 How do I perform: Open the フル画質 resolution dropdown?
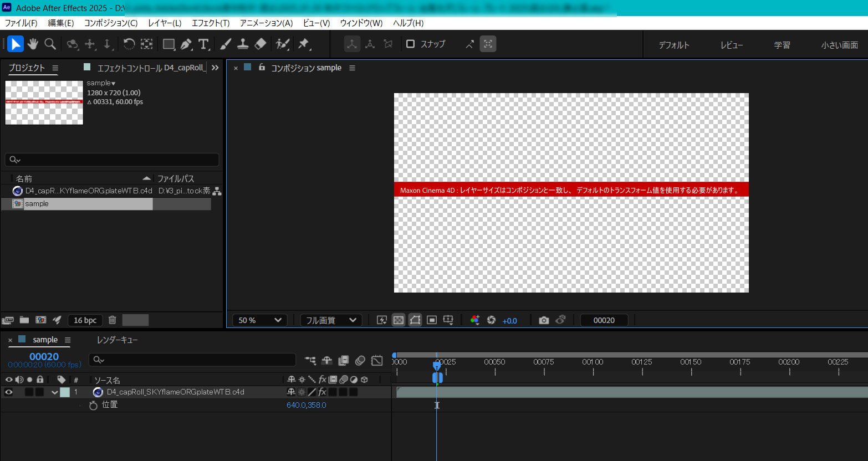pos(330,320)
